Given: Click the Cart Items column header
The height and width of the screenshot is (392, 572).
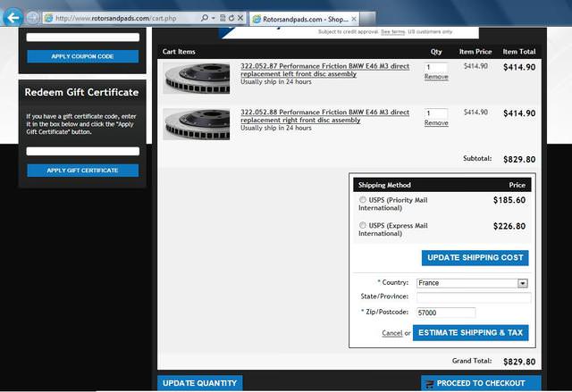Looking at the screenshot, I should pyautogui.click(x=179, y=52).
